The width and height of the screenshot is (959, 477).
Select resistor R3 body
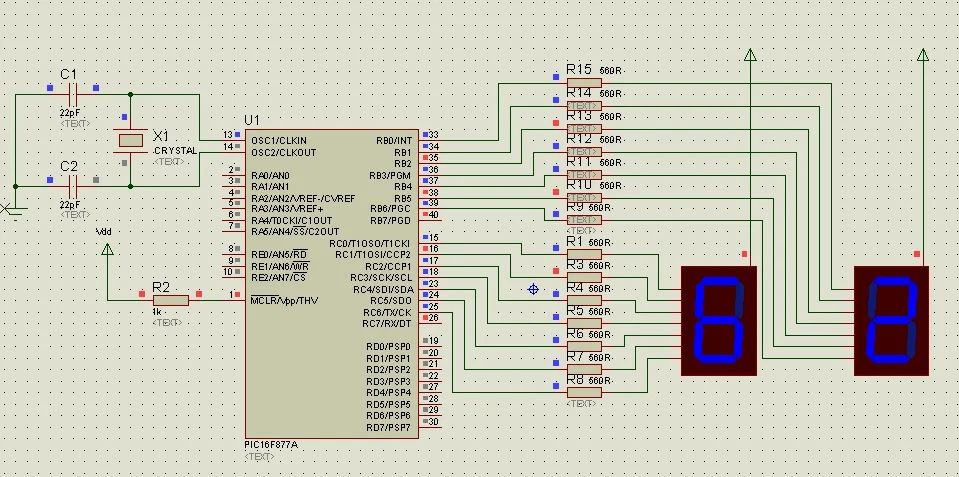click(x=584, y=277)
